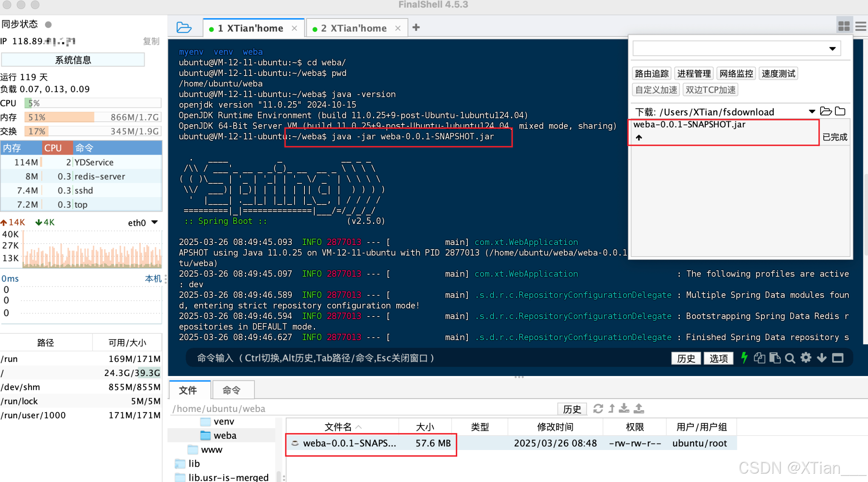Expand the empty combo box in popup
This screenshot has height=482, width=868.
(832, 49)
